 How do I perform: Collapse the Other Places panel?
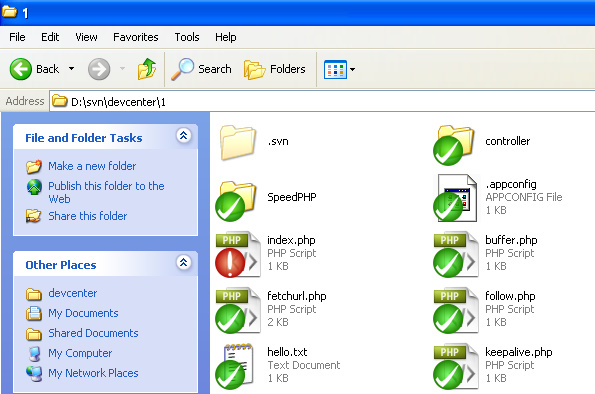pyautogui.click(x=184, y=262)
